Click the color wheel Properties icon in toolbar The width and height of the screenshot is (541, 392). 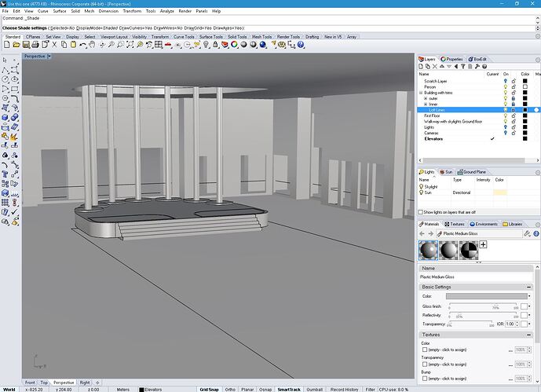pos(234,45)
